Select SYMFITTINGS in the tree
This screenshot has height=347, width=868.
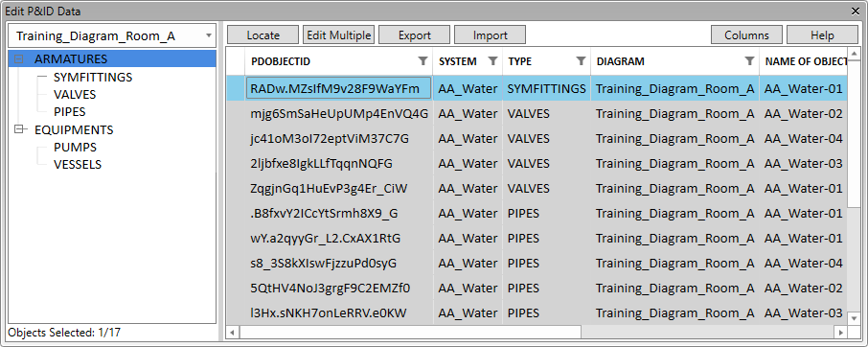93,77
